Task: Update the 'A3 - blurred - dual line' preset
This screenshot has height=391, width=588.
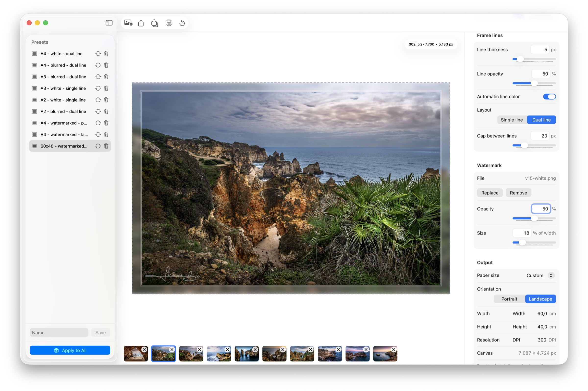Action: pyautogui.click(x=98, y=77)
